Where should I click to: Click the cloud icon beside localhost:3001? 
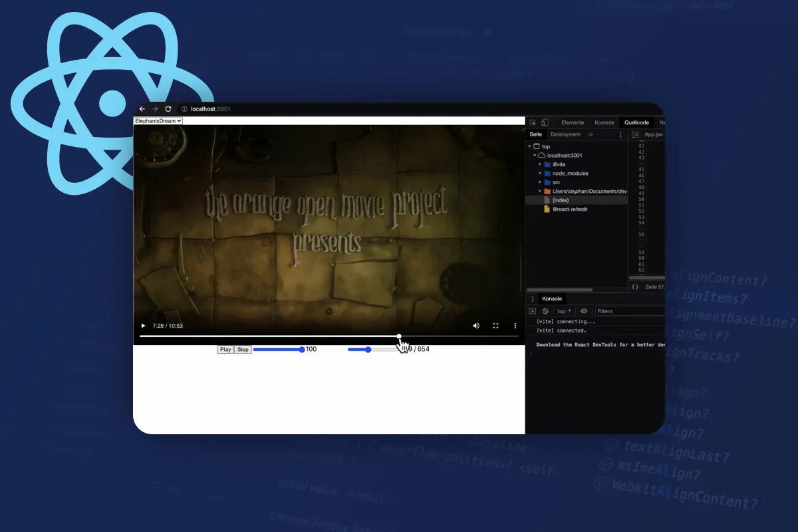541,155
